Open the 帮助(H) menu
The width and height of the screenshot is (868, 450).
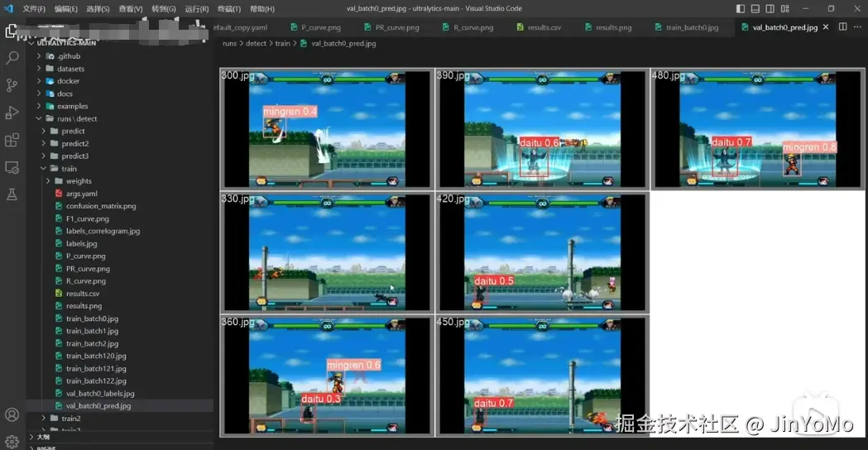coord(261,9)
